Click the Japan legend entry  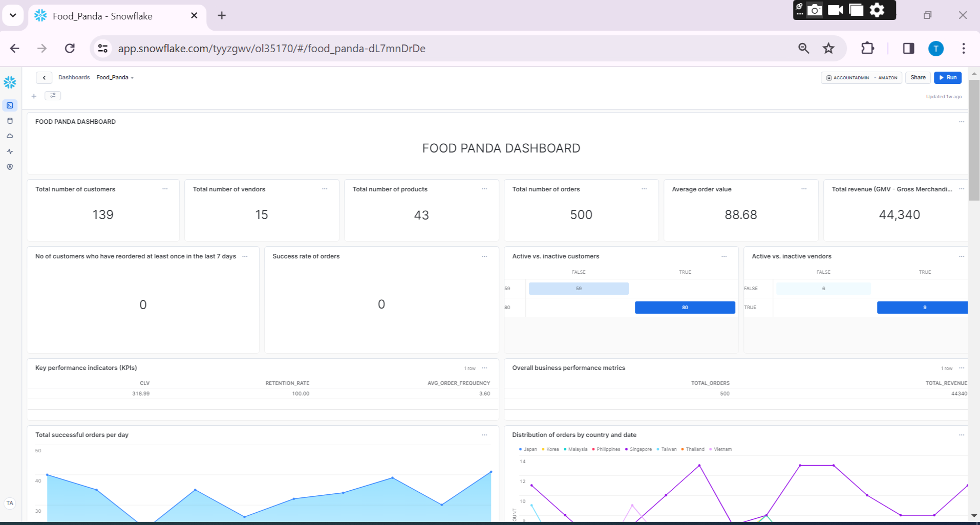pyautogui.click(x=528, y=449)
